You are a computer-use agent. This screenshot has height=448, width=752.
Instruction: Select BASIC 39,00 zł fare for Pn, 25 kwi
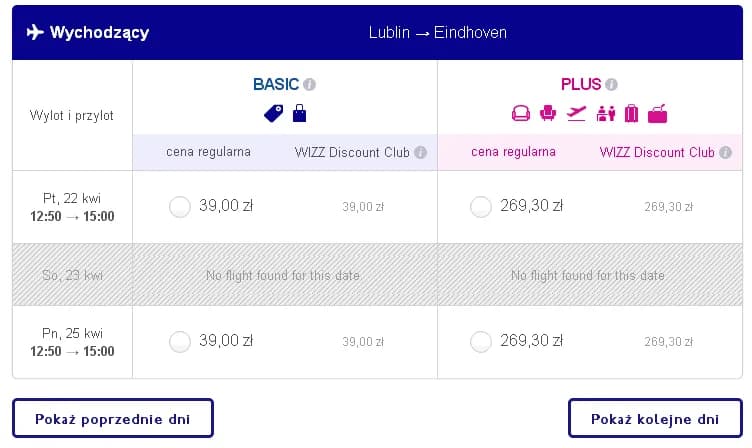pyautogui.click(x=180, y=342)
